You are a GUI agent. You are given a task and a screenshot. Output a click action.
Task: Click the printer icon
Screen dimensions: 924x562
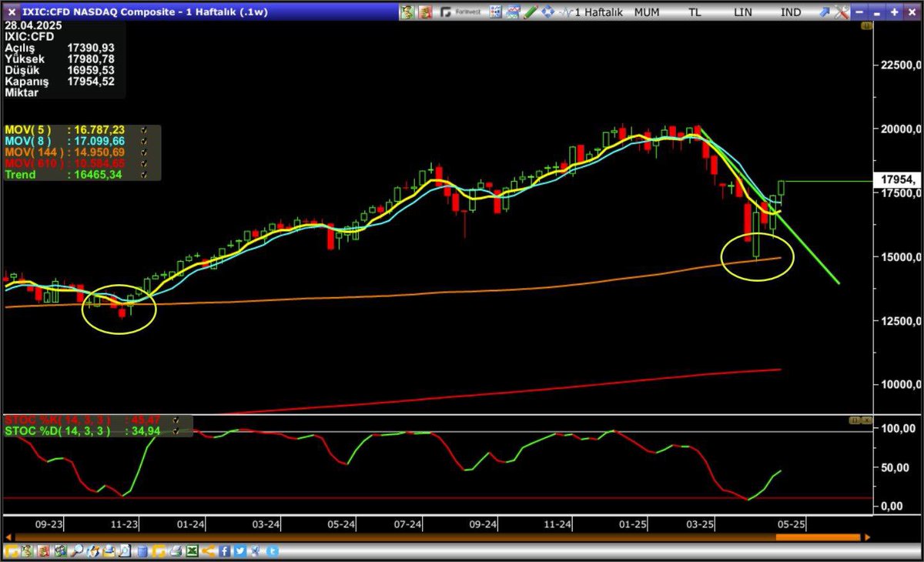[176, 551]
